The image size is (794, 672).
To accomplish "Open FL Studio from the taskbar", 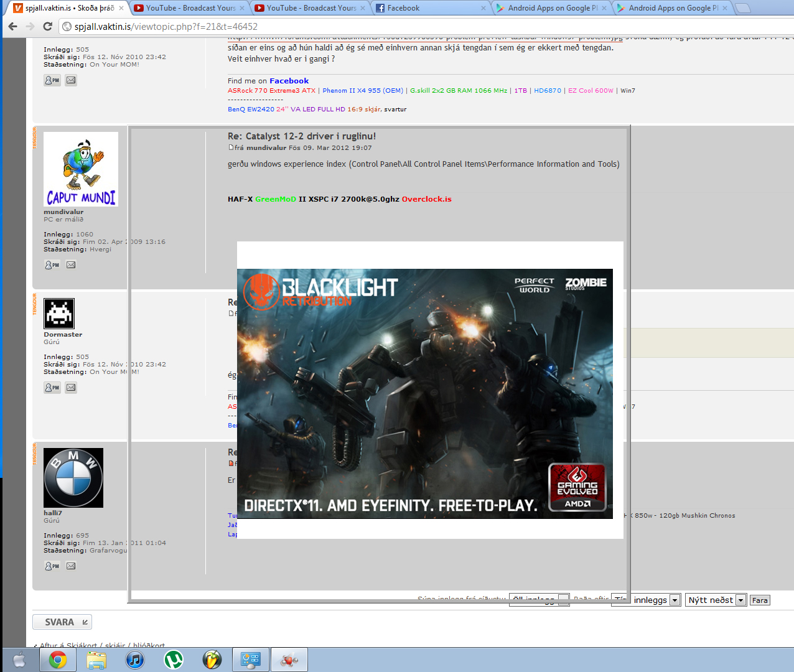I will (x=212, y=660).
